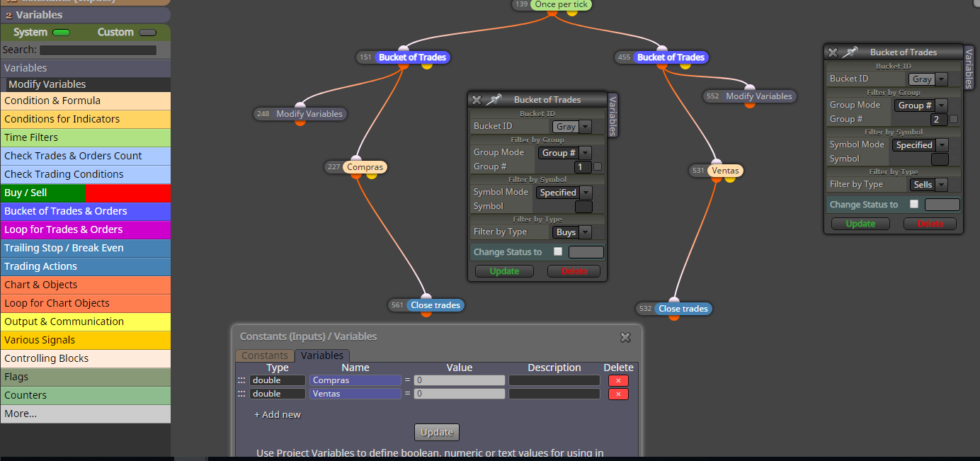Open Condition & Formula category
Viewport: 980px width, 461px height.
[x=86, y=101]
